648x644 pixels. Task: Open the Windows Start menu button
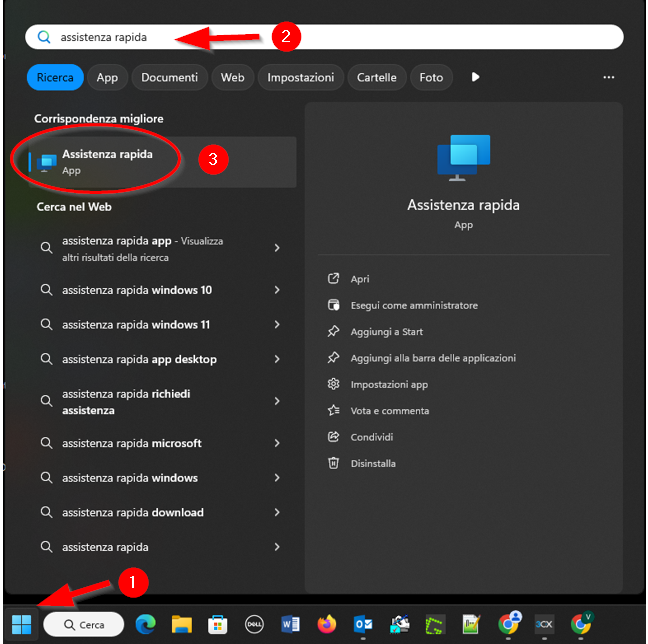(x=21, y=624)
